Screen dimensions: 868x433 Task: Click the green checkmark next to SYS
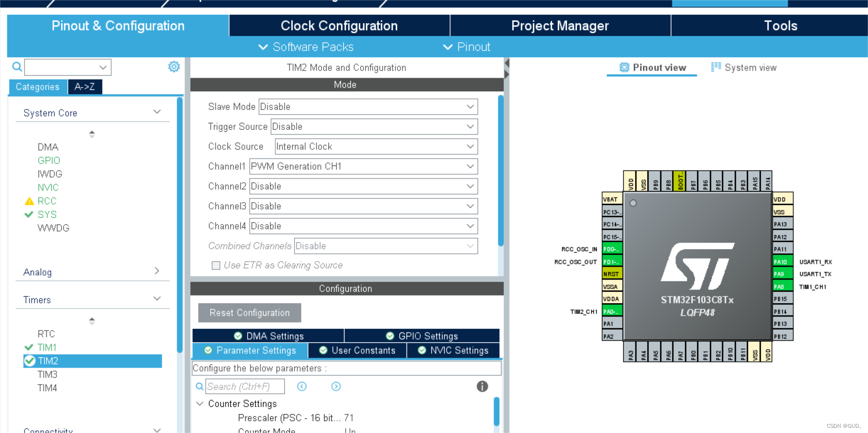(29, 215)
